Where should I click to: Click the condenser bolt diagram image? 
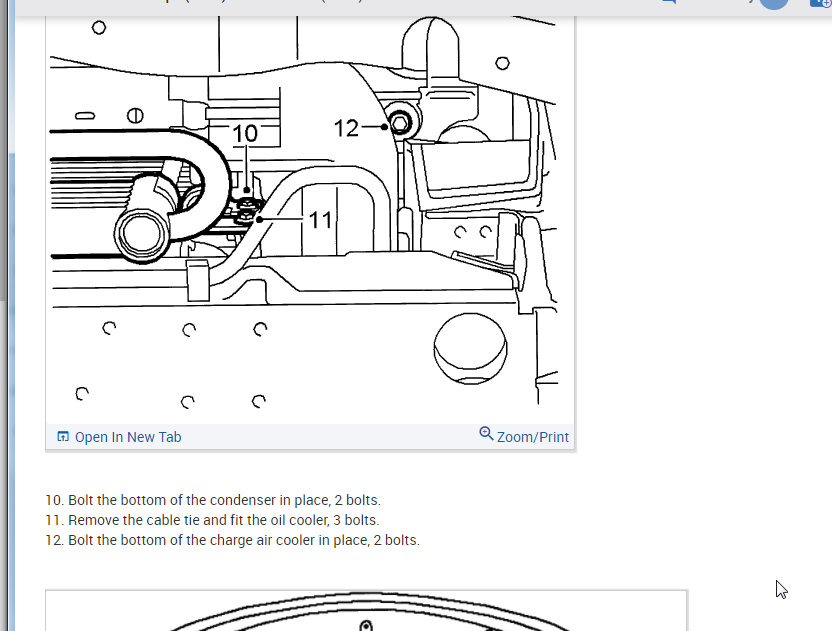[310, 220]
